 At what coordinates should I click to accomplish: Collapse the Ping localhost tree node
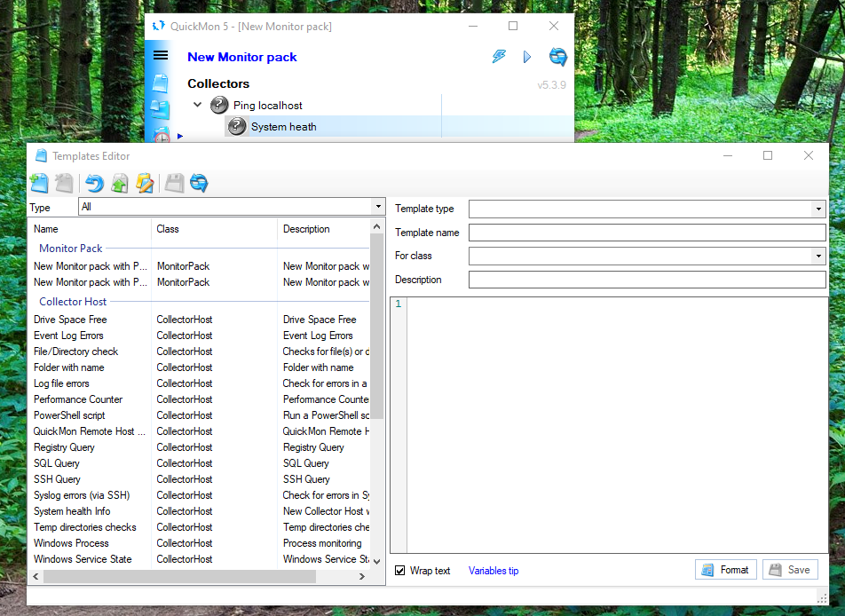(198, 105)
